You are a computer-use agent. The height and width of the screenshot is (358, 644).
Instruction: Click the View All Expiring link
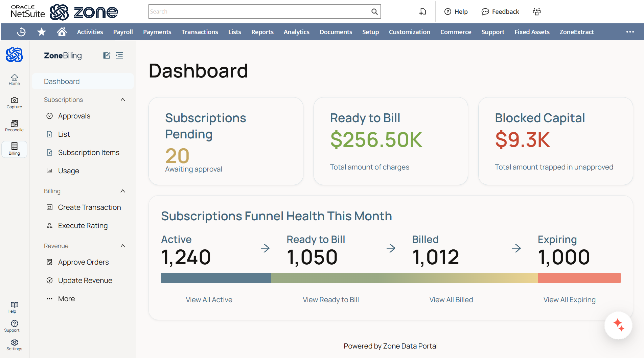click(570, 300)
